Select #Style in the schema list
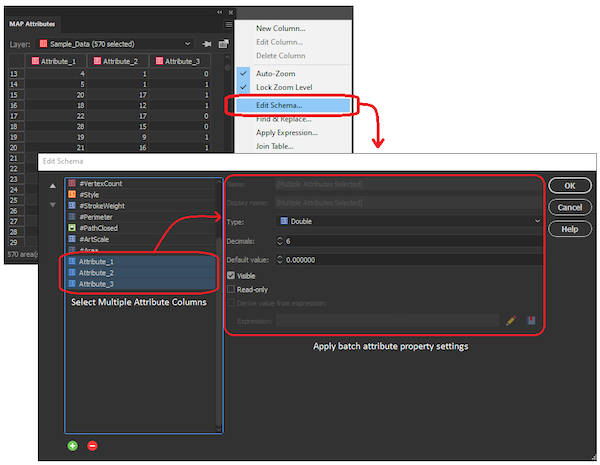Image resolution: width=600 pixels, height=465 pixels. click(141, 194)
